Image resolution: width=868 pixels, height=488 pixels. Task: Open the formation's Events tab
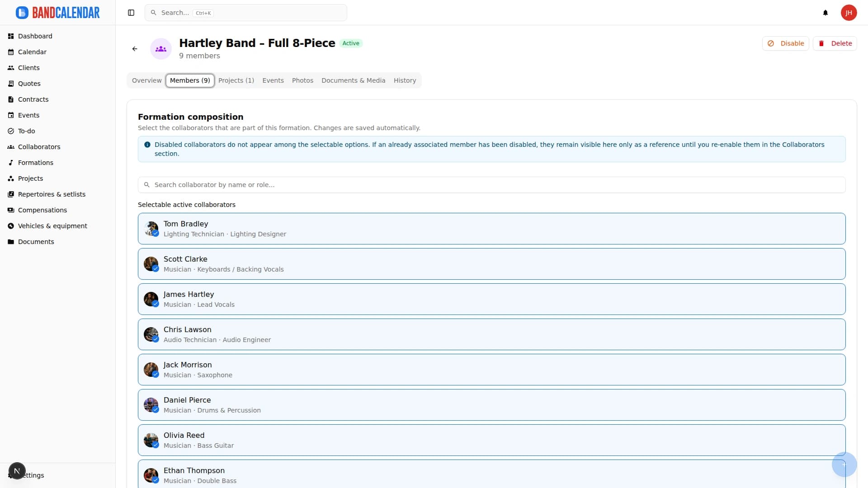[273, 80]
